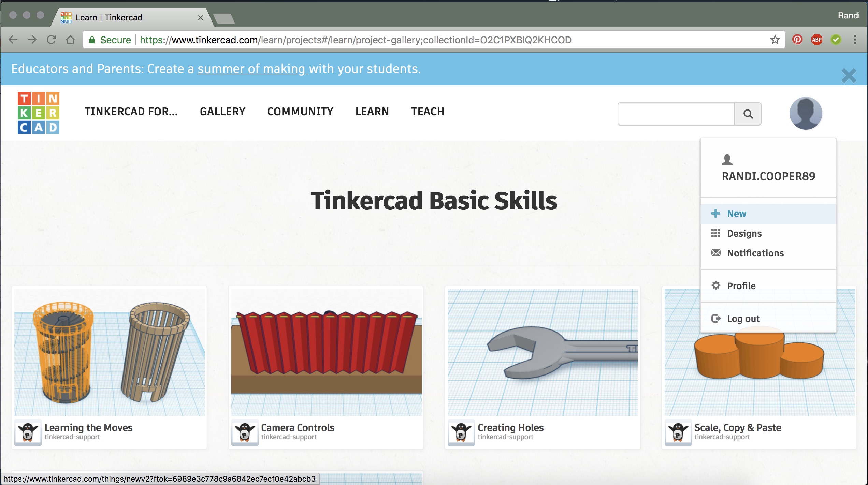This screenshot has width=868, height=485.
Task: Click the user avatar profile icon
Action: (806, 113)
